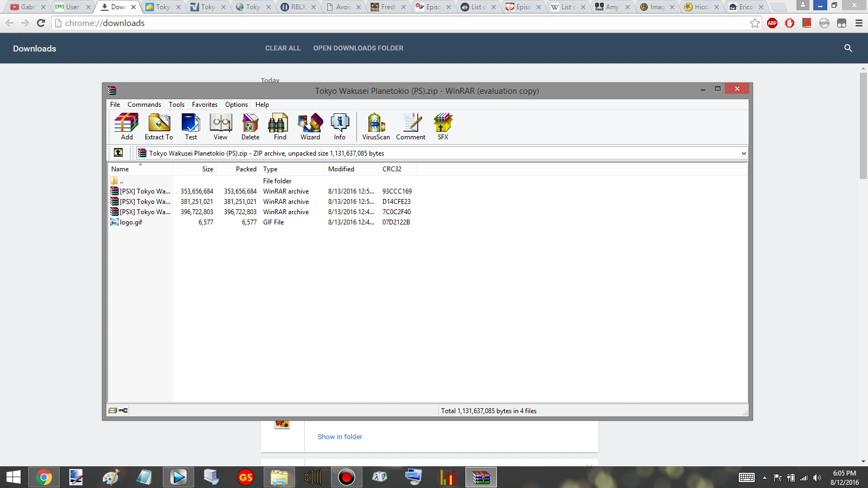
Task: Sort file list by Name column
Action: coord(140,169)
